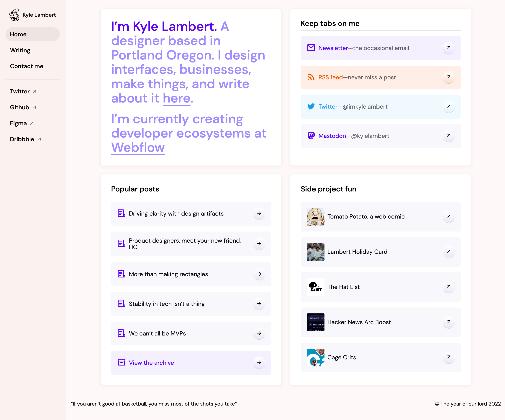Open the Mastodon external arrow button
The width and height of the screenshot is (505, 420).
[x=449, y=136]
